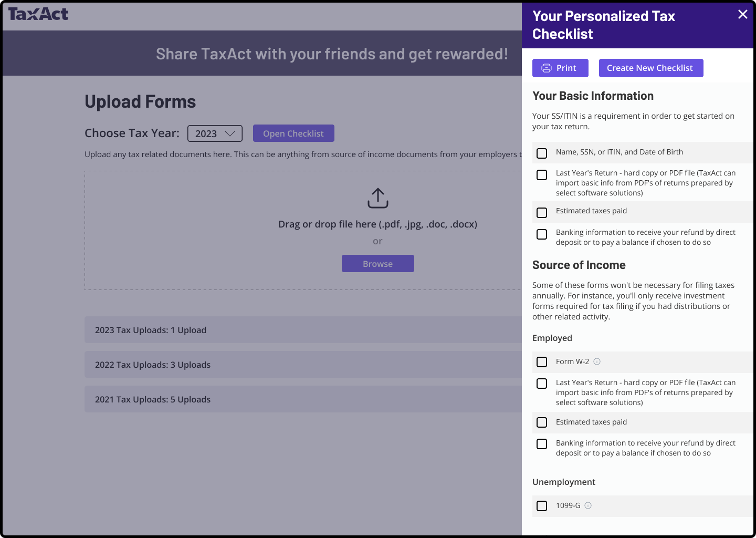
Task: Open the Form W-2 info icon
Action: click(x=597, y=361)
